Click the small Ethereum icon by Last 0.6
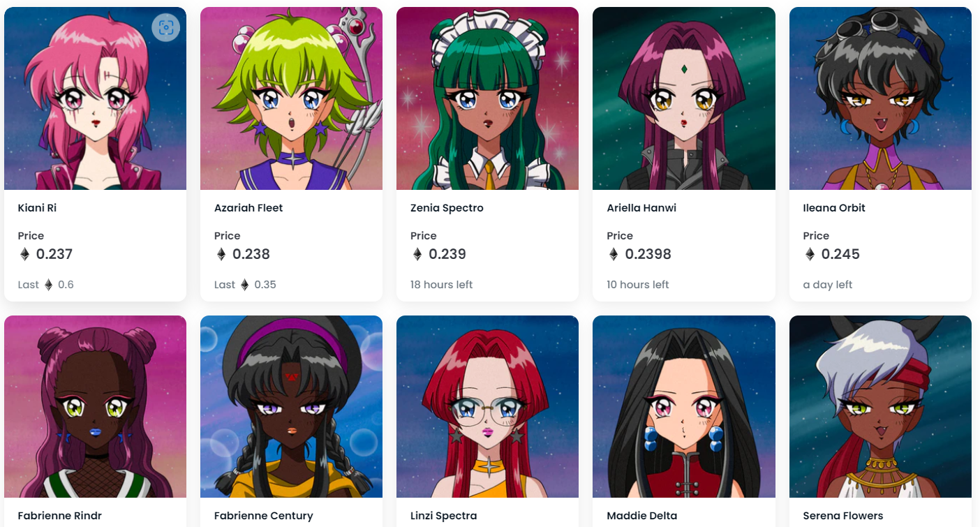The height and width of the screenshot is (527, 980). point(49,285)
